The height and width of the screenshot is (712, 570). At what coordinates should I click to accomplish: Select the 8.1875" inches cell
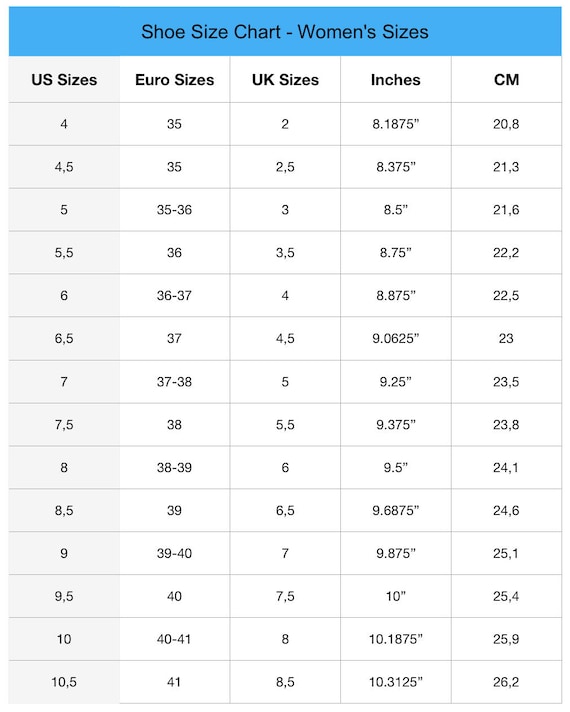tap(396, 124)
